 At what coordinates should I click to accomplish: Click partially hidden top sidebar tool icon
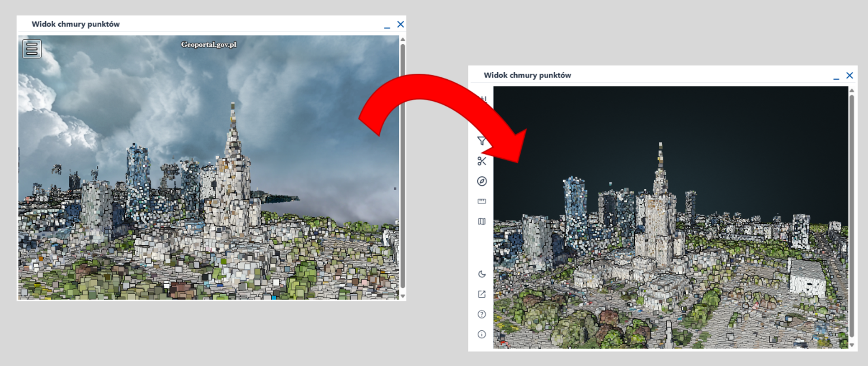[483, 99]
